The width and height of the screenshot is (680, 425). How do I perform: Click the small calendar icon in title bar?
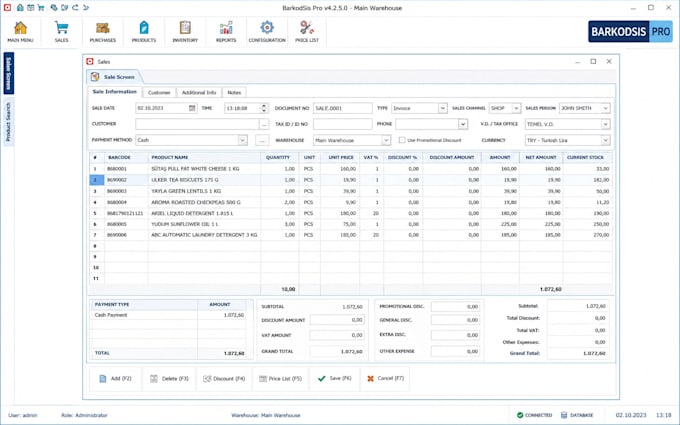pos(30,8)
